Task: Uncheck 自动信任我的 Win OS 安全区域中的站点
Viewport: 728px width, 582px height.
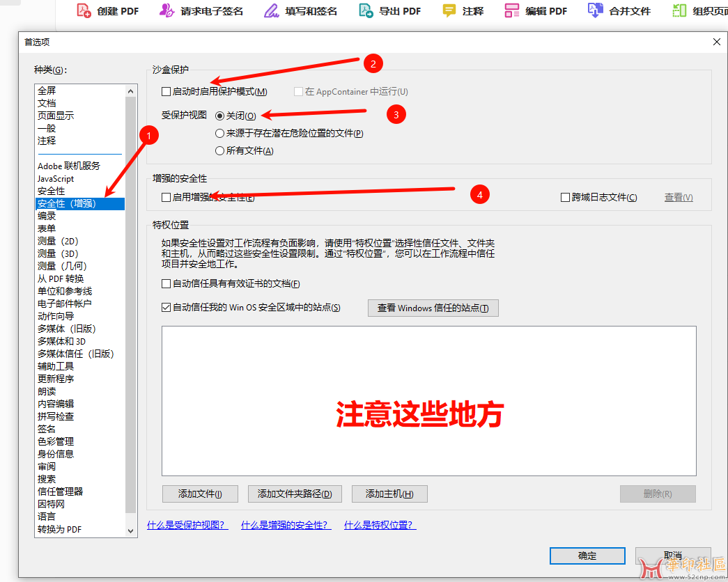Action: click(x=166, y=307)
